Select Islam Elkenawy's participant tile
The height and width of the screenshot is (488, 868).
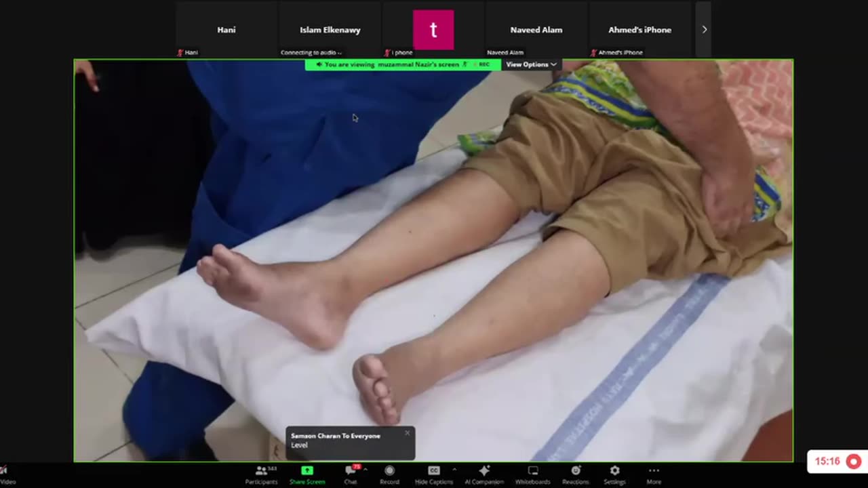pos(330,30)
